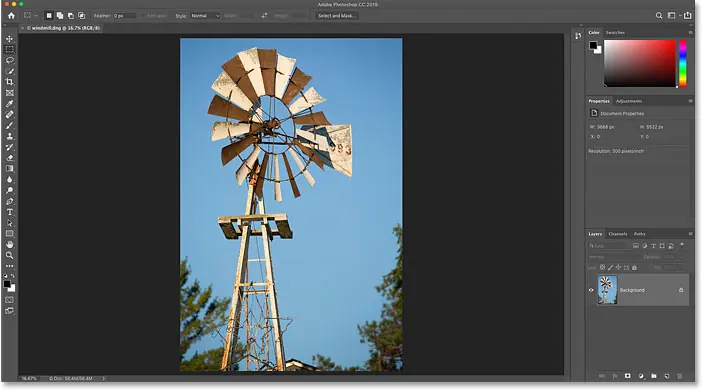Click the Background layer thumbnail

click(607, 290)
